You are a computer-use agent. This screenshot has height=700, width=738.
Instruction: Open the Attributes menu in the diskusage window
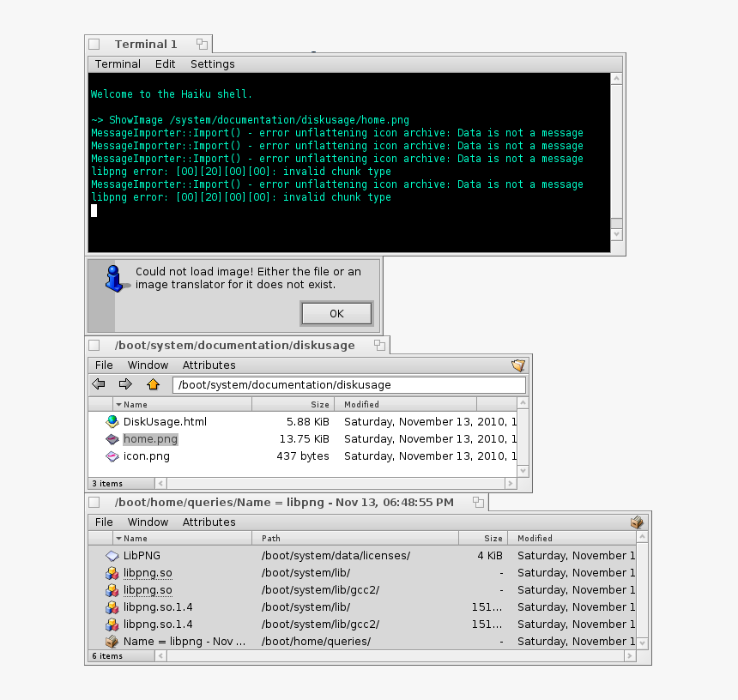pyautogui.click(x=209, y=365)
